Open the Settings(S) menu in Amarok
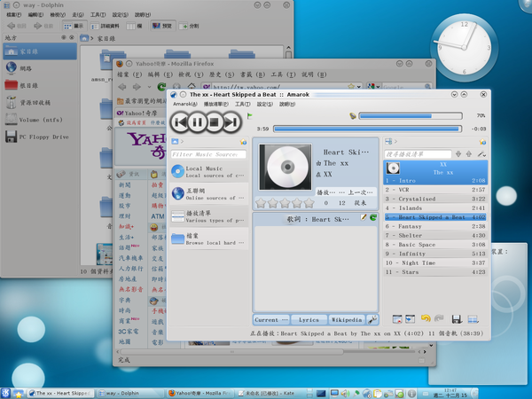 [264, 104]
